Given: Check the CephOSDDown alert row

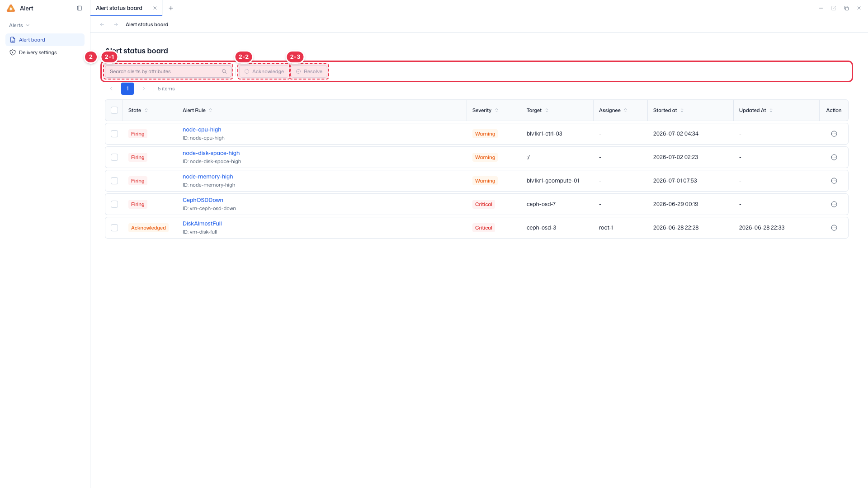Looking at the screenshot, I should (x=114, y=204).
